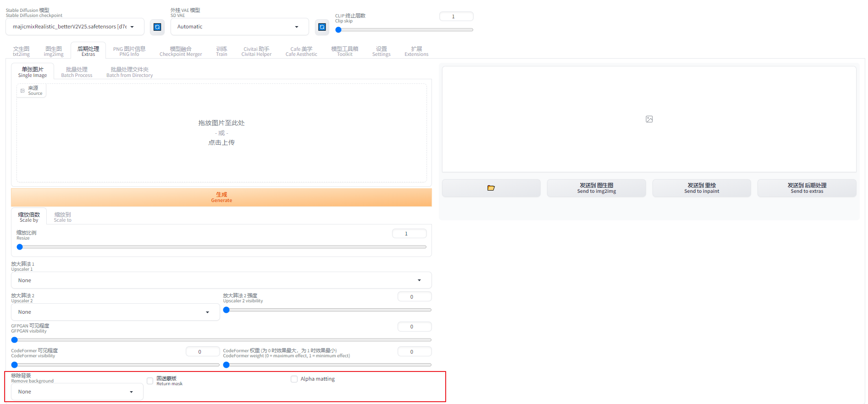Click the Resize slider handle
Viewport: 868px width, 404px height.
[x=20, y=247]
